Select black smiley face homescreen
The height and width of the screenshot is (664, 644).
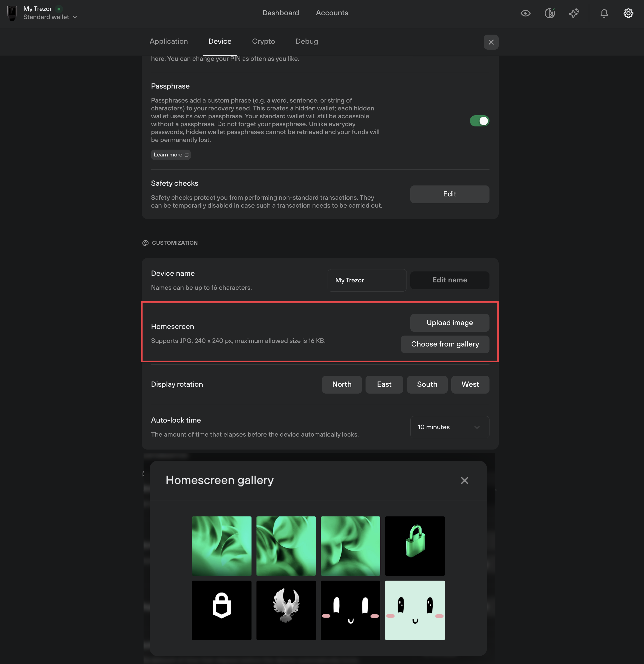pyautogui.click(x=351, y=610)
